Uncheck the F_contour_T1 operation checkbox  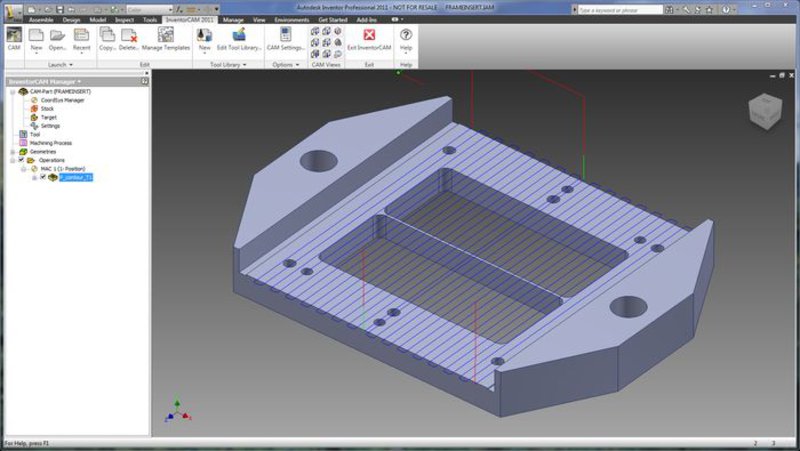42,177
